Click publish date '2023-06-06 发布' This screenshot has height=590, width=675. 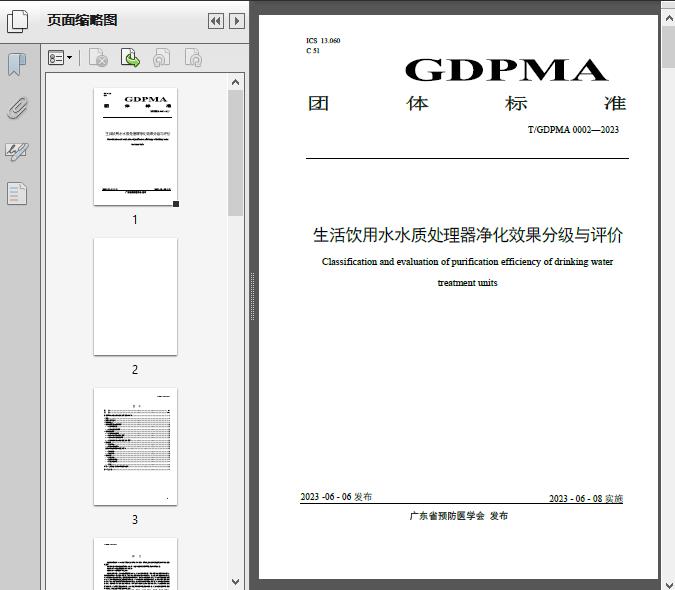pos(336,497)
